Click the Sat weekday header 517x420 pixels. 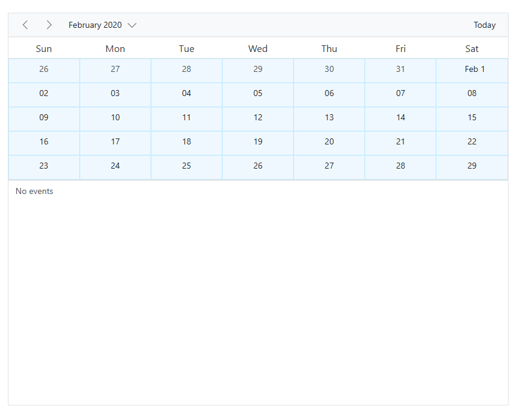[x=472, y=49]
